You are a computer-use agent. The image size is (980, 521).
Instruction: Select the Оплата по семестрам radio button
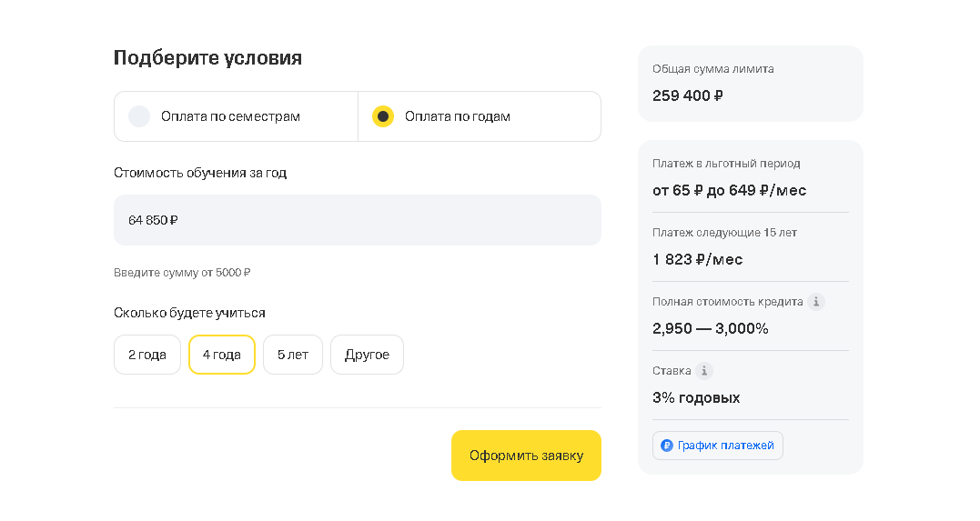tap(139, 116)
